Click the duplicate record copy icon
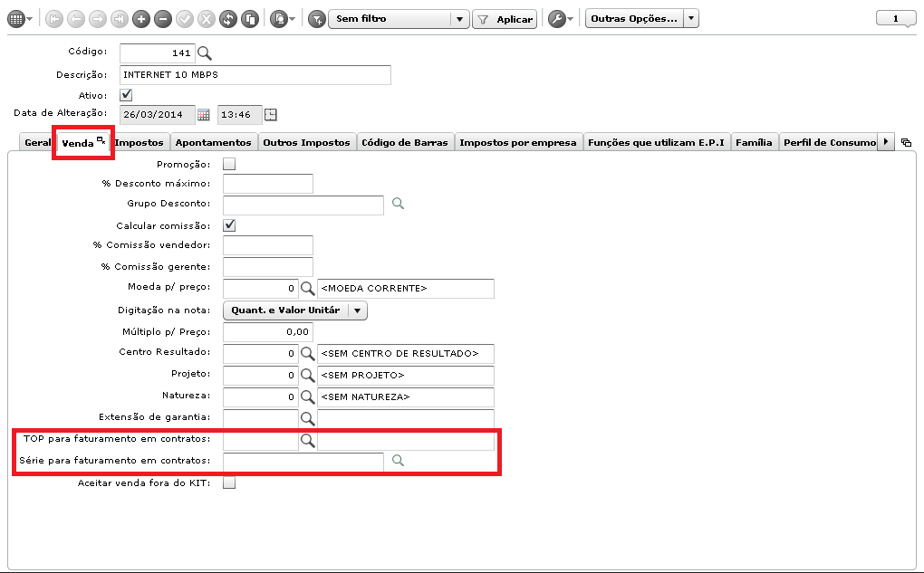The height and width of the screenshot is (573, 924). [250, 19]
